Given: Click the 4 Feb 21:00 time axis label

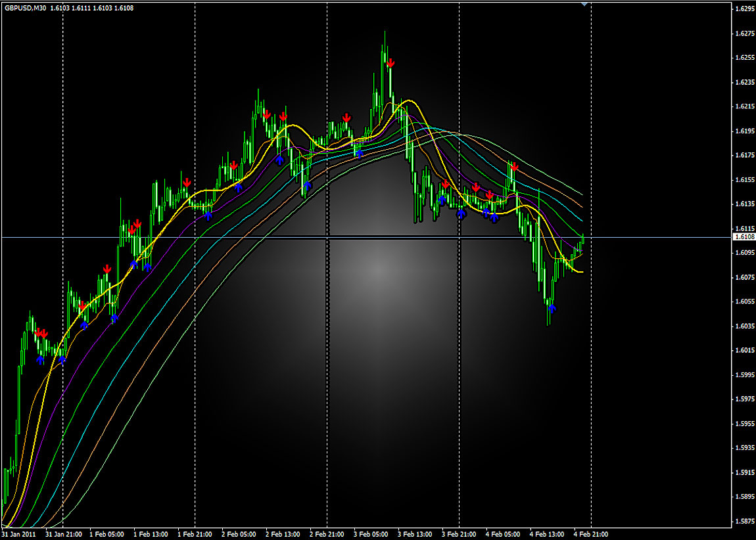Looking at the screenshot, I should pos(590,534).
